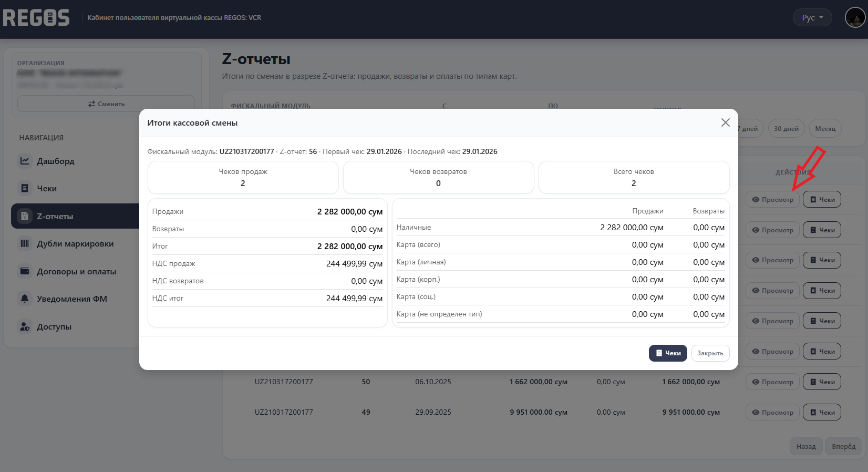This screenshot has width=868, height=472.
Task: Click the Чеки receipt icon in sidebar
Action: click(25, 188)
